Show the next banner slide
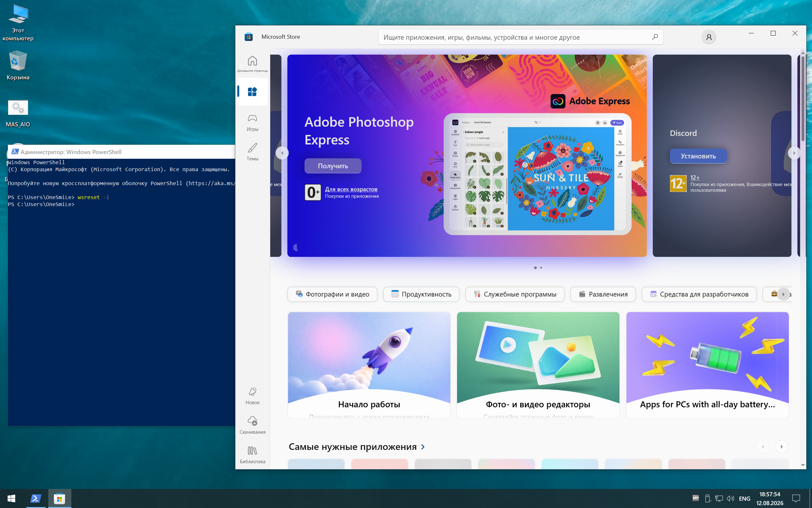 pyautogui.click(x=794, y=153)
